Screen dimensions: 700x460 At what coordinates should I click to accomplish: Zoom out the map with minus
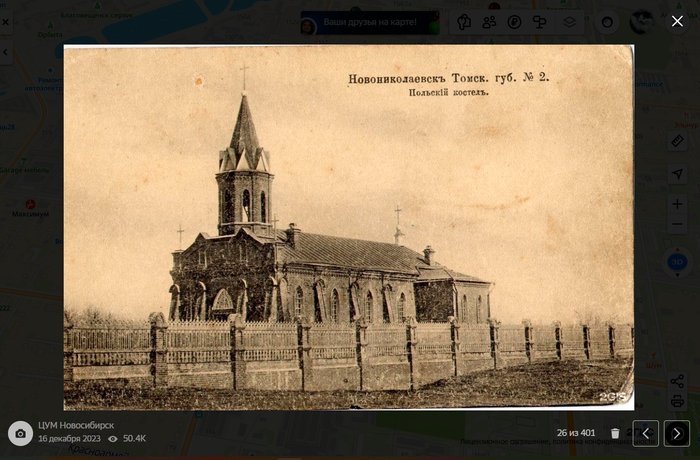677,225
